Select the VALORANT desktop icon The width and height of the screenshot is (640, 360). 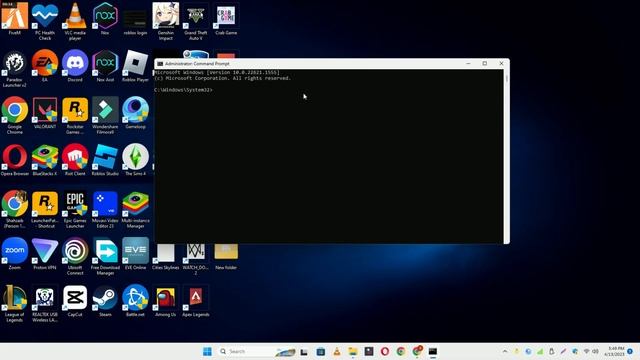click(x=45, y=113)
